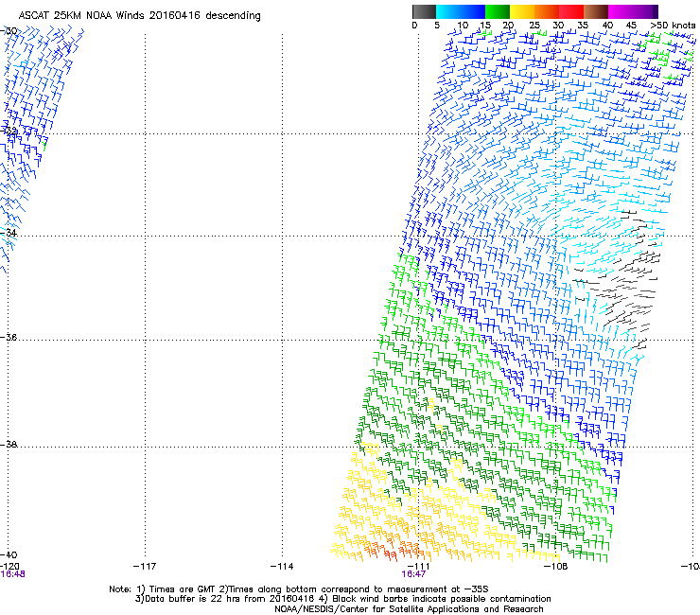This screenshot has height=615, width=700.
Task: Click the 'Data buffer is 22 hrs' footnote line
Action: [342, 599]
